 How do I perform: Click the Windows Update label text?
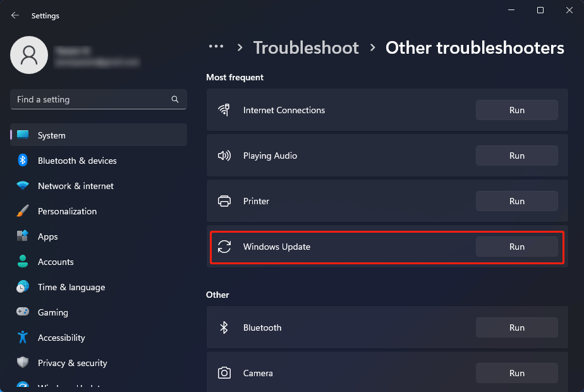277,247
